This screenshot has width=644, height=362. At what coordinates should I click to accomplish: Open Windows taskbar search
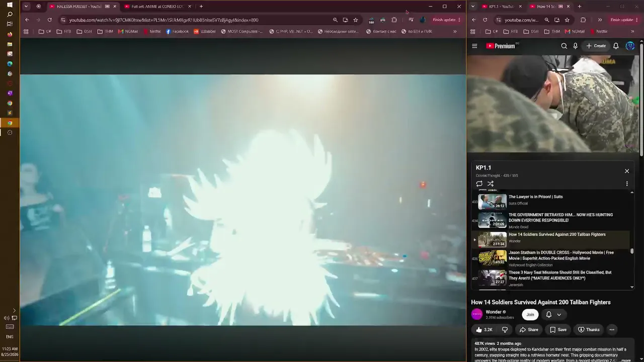click(x=10, y=14)
